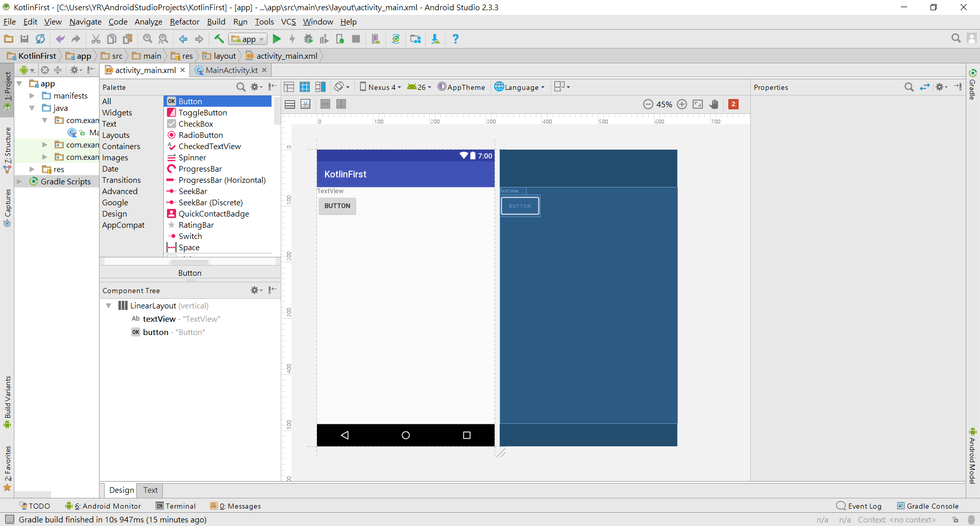Open Build Variants side panel

7,402
